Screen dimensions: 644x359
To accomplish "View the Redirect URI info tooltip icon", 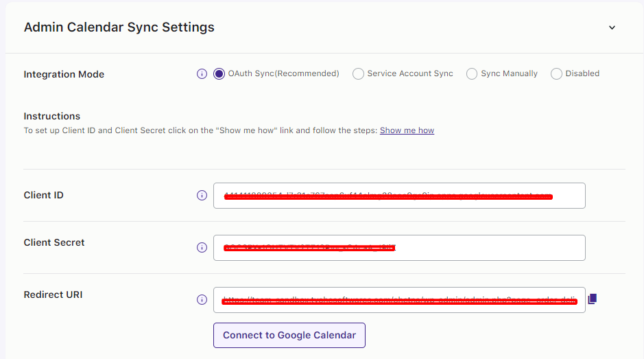I will (202, 300).
